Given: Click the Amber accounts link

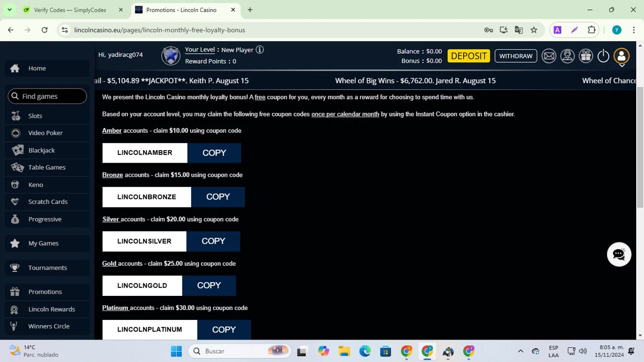Looking at the screenshot, I should coord(112,131).
